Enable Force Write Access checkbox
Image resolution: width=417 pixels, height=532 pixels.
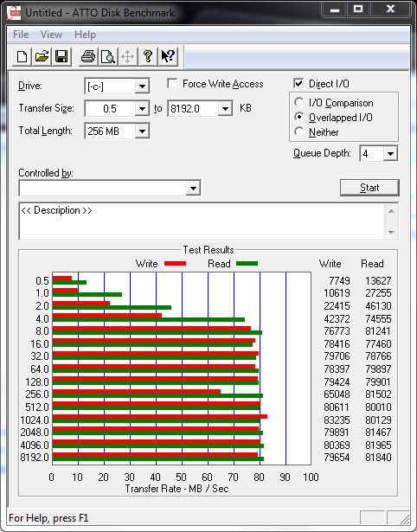click(172, 83)
